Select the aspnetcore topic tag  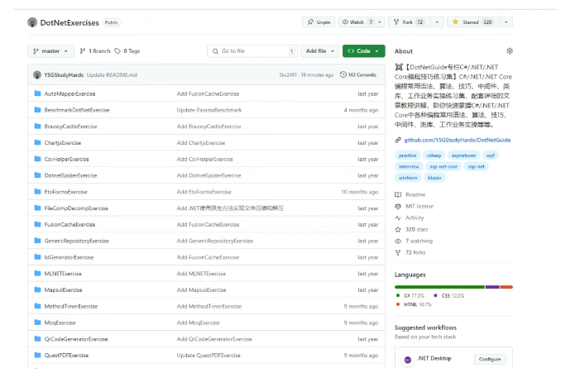[x=463, y=155]
